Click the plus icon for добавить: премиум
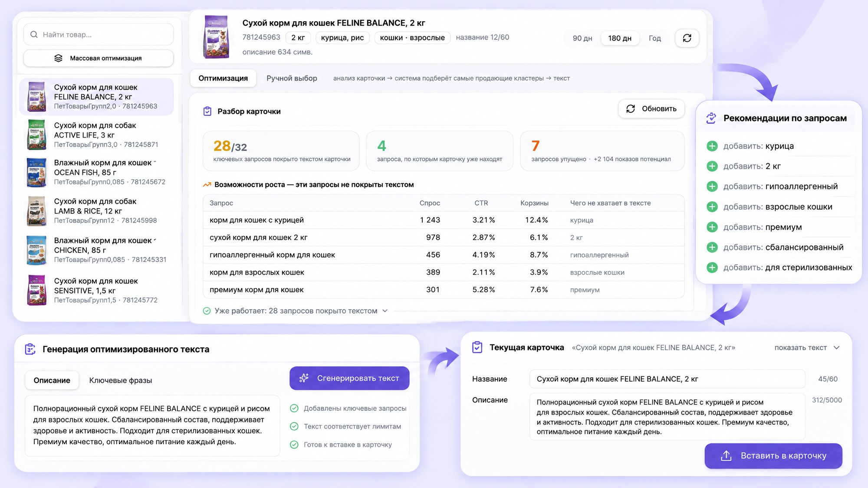The width and height of the screenshot is (868, 488). [x=712, y=227]
